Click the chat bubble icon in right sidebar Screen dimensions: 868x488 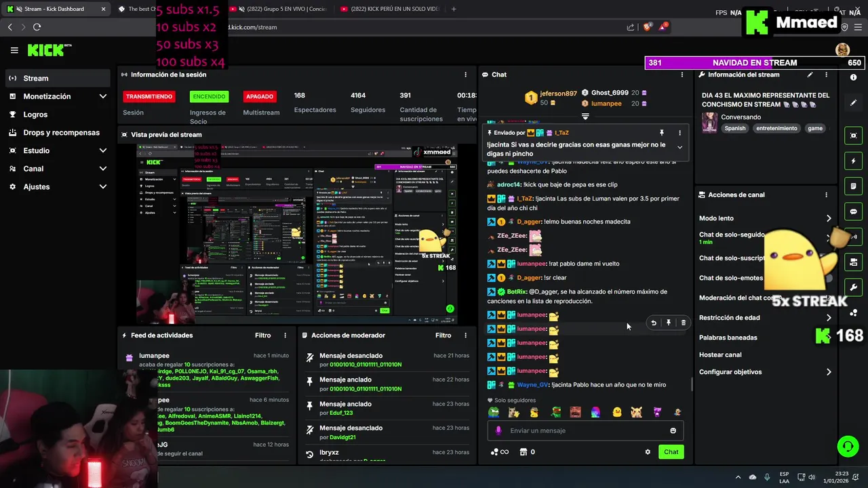pos(853,211)
